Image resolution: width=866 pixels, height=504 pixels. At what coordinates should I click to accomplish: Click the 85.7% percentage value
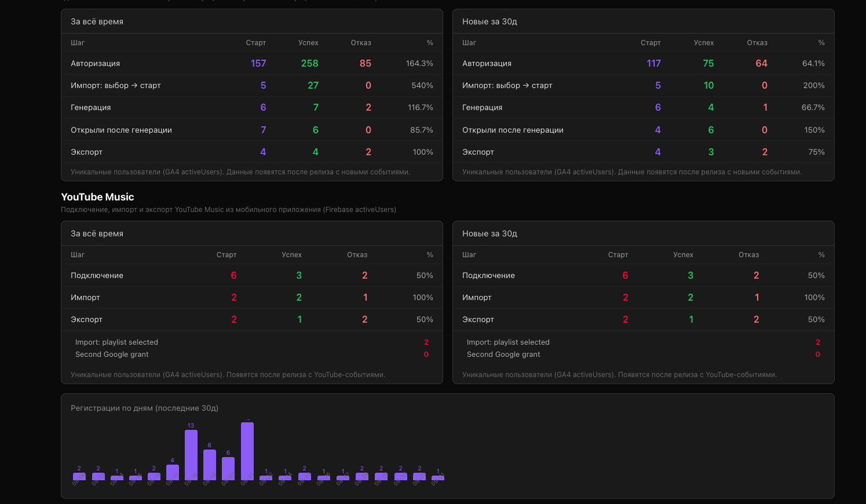[x=422, y=130]
